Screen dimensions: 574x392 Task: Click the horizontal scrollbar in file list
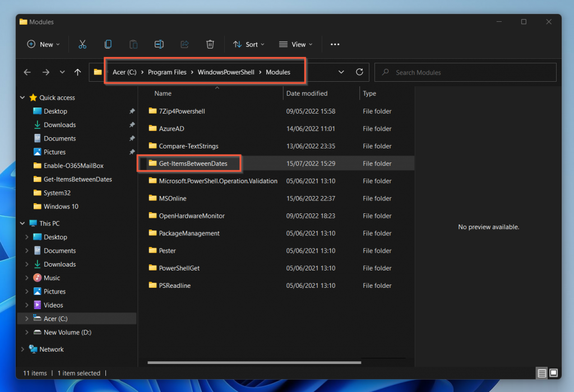[254, 363]
